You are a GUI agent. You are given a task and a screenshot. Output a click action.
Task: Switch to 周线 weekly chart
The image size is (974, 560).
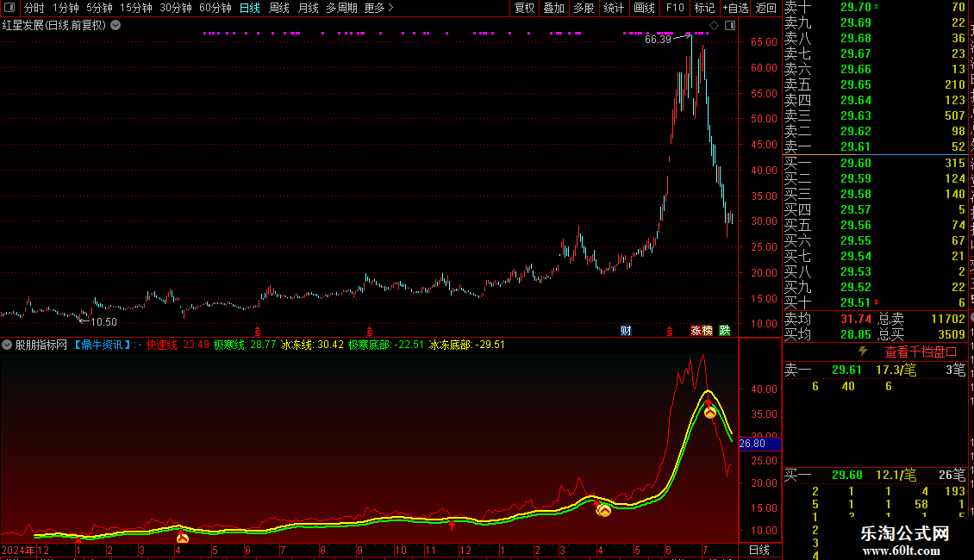(279, 8)
